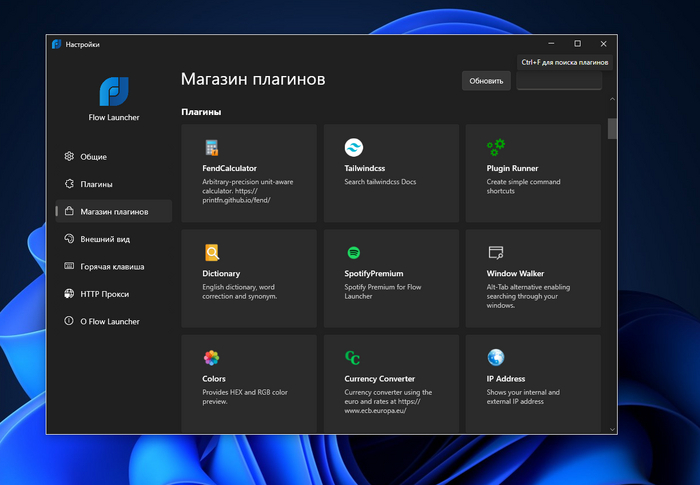Go to the Горячая клавиша settings
The image size is (700, 485).
tap(112, 267)
